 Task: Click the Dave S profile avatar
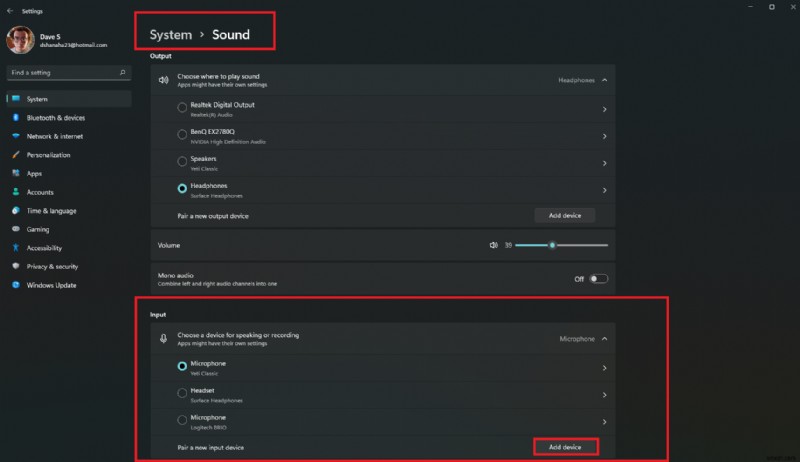[x=20, y=40]
